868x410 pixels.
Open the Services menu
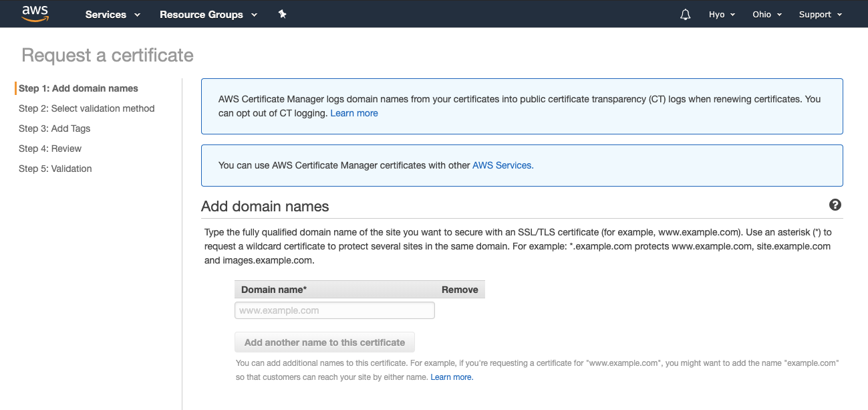click(112, 14)
